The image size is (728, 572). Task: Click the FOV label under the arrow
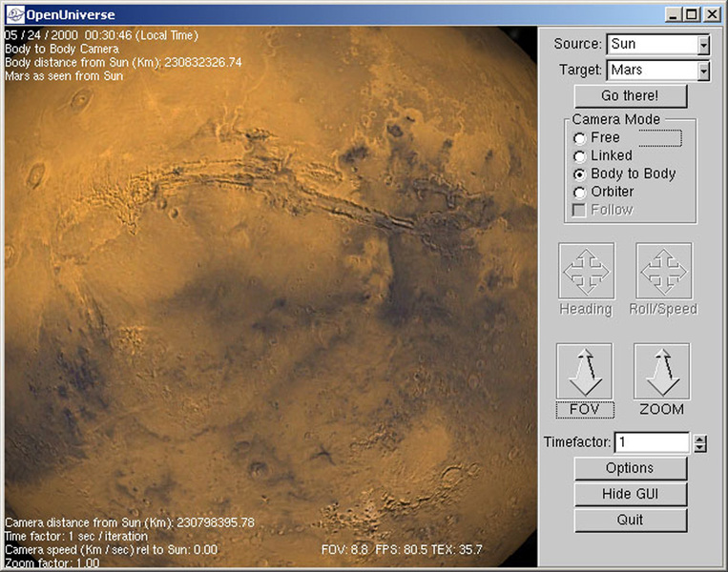pos(585,410)
